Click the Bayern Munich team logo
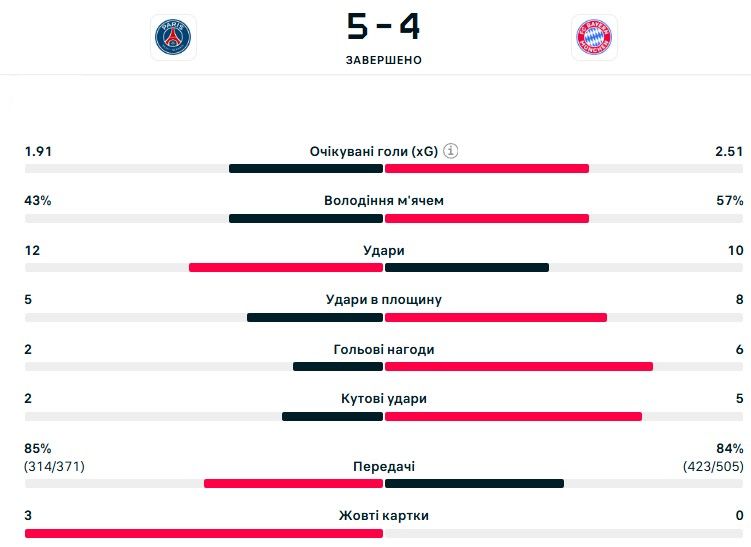751x547 pixels. 594,37
